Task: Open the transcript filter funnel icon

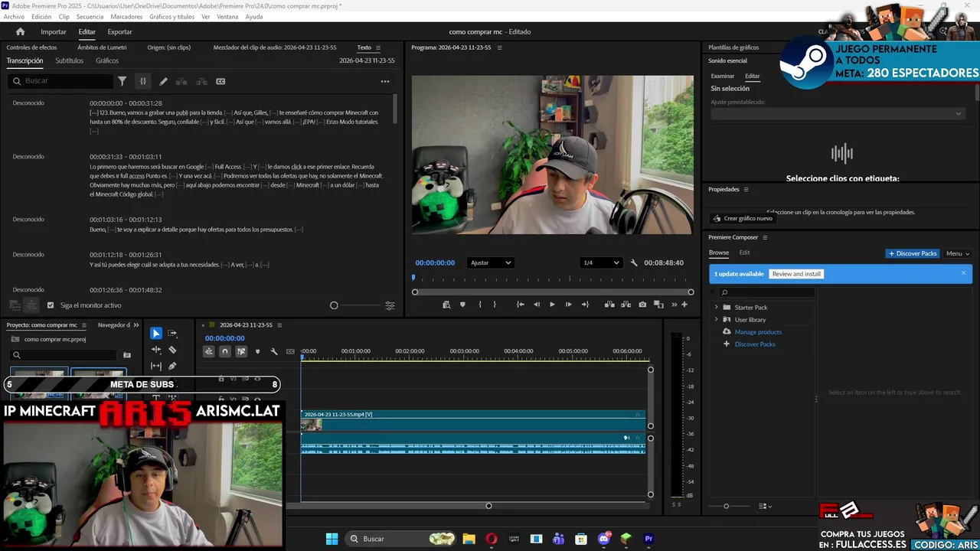Action: click(x=122, y=81)
